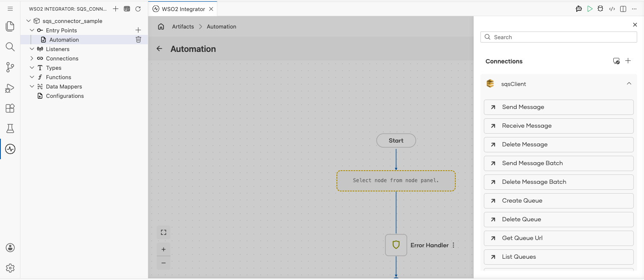
Task: Choose the Receive Message action
Action: 559,126
